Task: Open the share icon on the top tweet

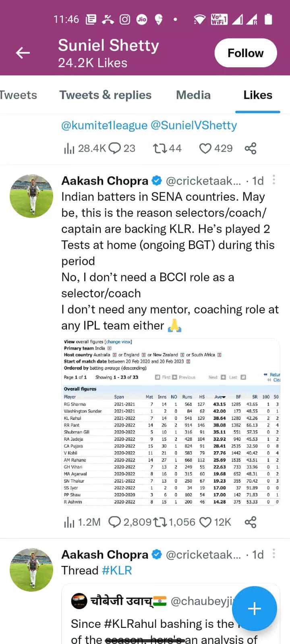Action: [x=251, y=148]
